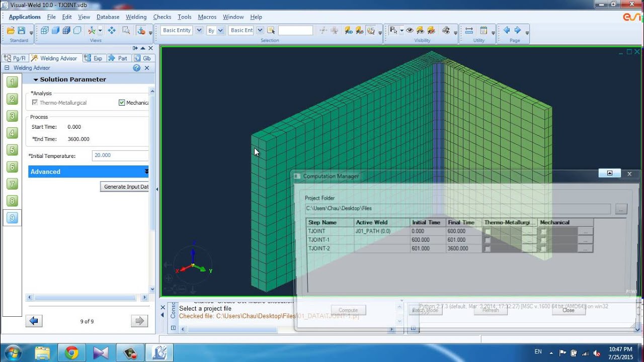The width and height of the screenshot is (644, 362).
Task: Expand Page toolbar overflow options
Action: [527, 33]
